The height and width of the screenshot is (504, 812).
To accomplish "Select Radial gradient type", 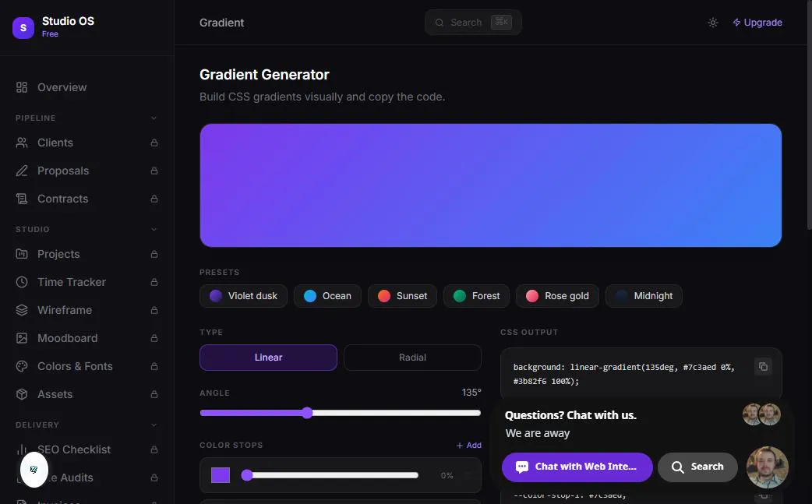I will [412, 358].
